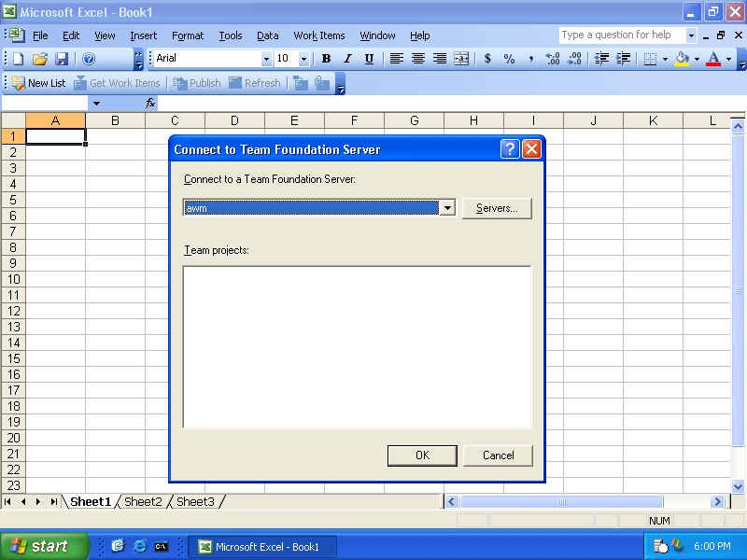Click the Open folder icon
Screen dimensions: 747x560
pyautogui.click(x=39, y=59)
